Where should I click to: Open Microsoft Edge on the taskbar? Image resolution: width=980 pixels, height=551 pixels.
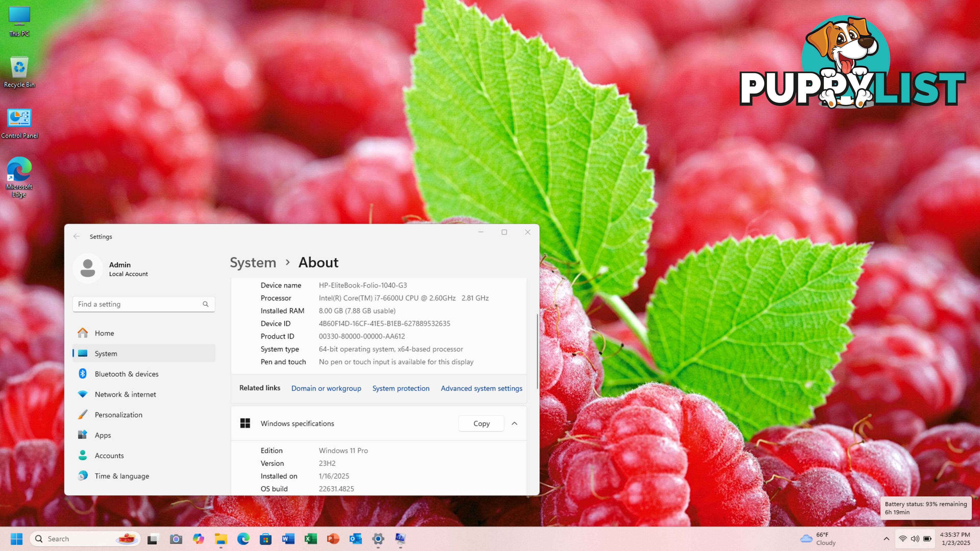point(243,539)
